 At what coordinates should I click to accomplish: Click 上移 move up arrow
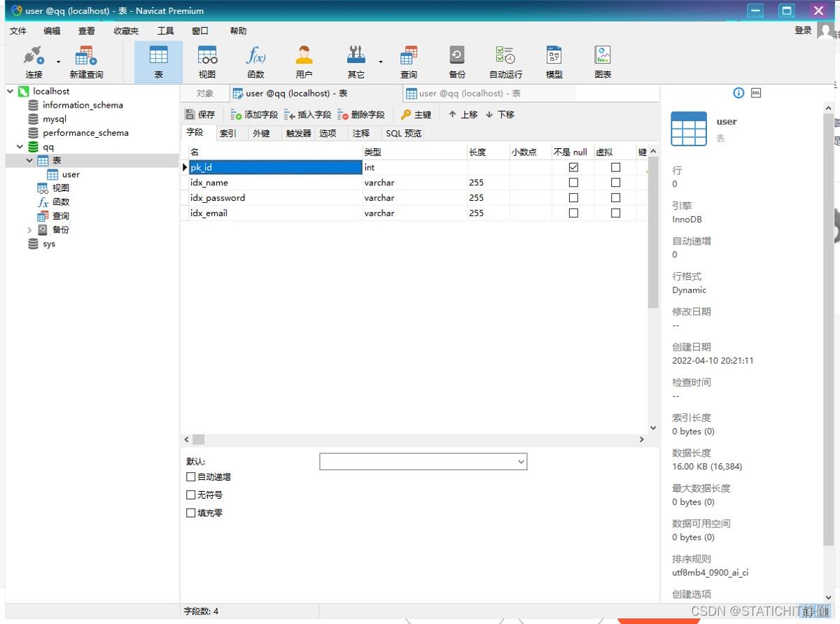click(x=463, y=115)
